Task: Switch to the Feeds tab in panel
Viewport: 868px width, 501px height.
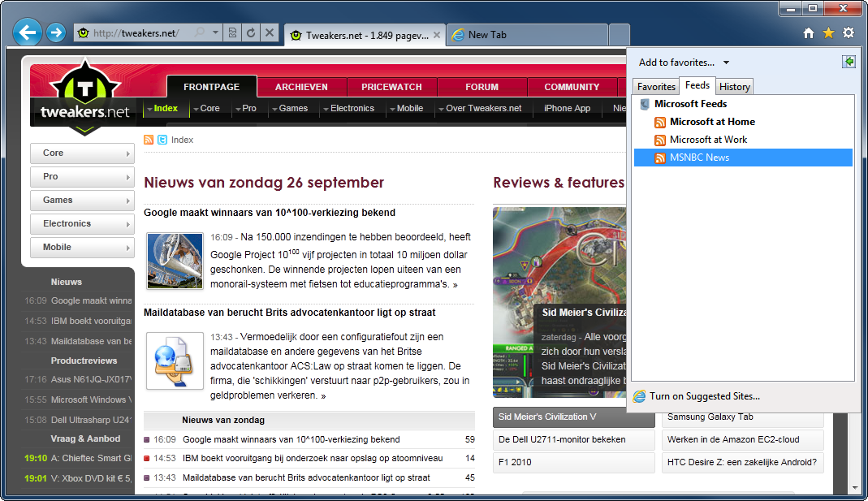Action: point(697,85)
